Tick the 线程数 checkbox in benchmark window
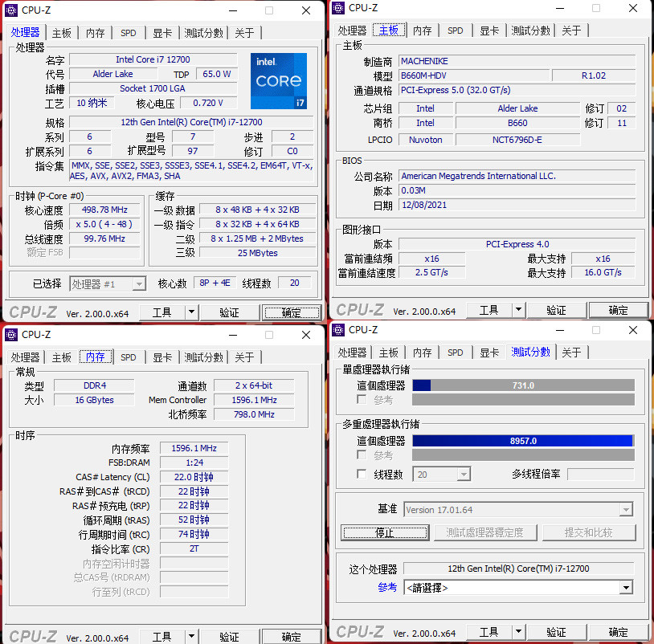This screenshot has width=654, height=644. click(x=362, y=474)
